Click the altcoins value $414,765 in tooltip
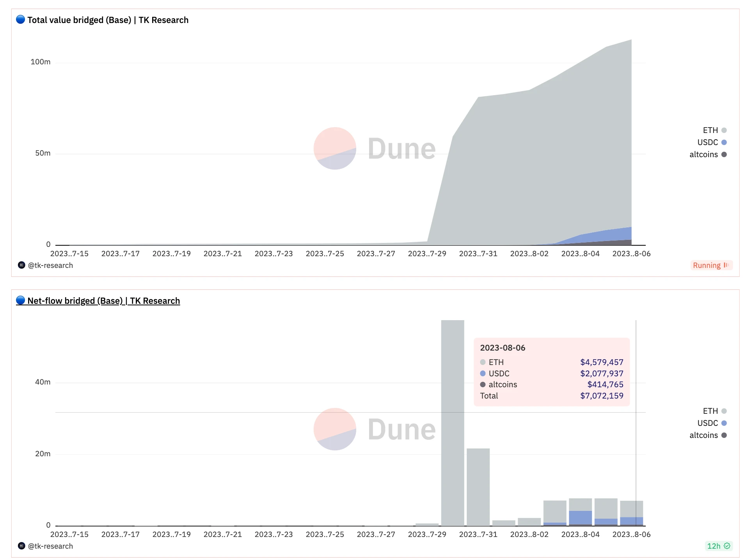This screenshot has width=746, height=560. [x=605, y=385]
